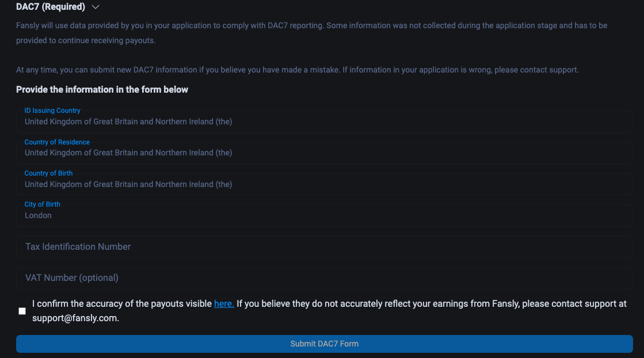Click the small 'Country of Birth' field label

coord(48,173)
